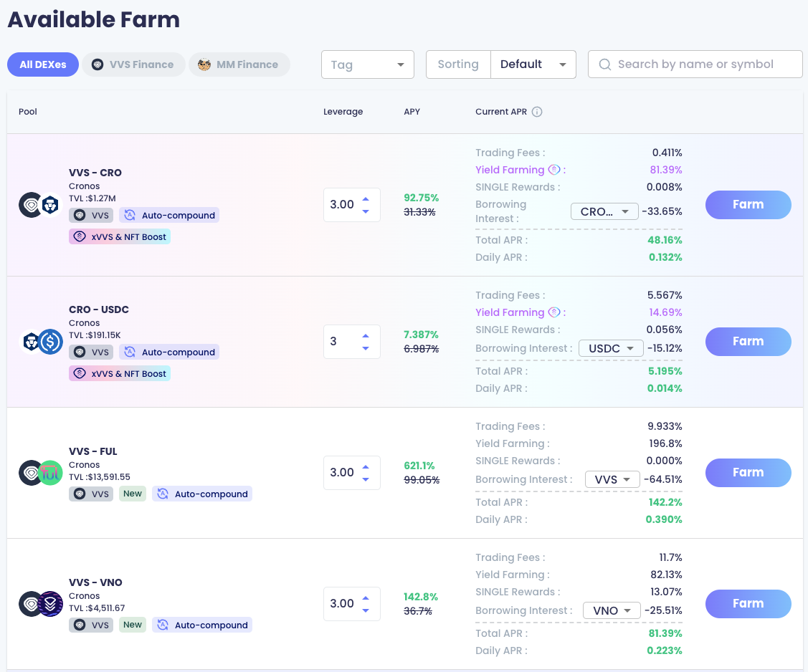Viewport: 808px width, 672px height.
Task: Increase leverage for VVS-VNO pool
Action: click(366, 597)
